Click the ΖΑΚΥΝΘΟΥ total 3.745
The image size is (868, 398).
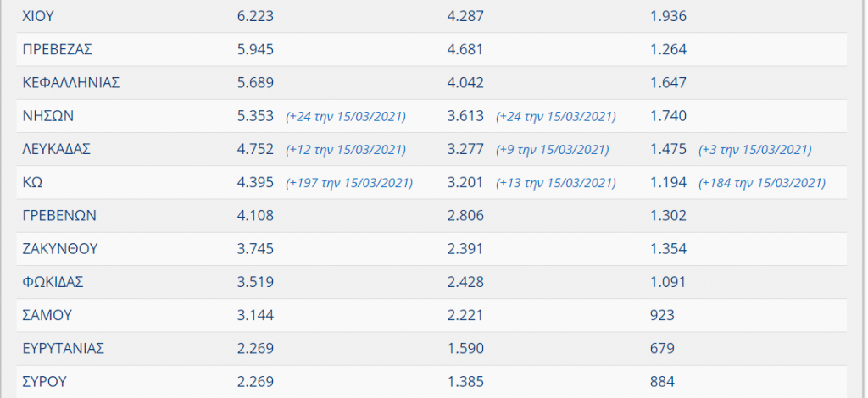[255, 249]
